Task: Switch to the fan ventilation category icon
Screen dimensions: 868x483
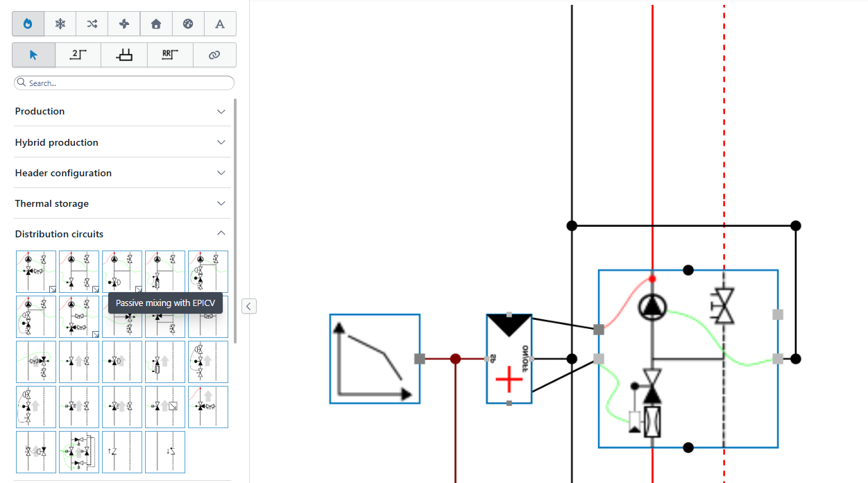Action: point(124,24)
